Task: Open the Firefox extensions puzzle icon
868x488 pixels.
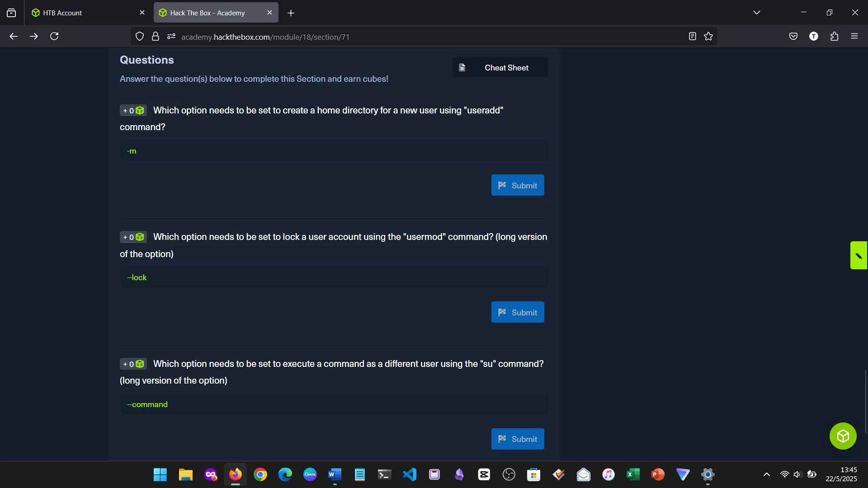Action: (834, 37)
